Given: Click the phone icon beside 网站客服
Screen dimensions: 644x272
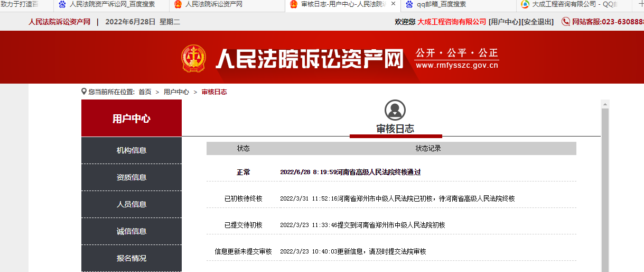Looking at the screenshot, I should pyautogui.click(x=566, y=22).
